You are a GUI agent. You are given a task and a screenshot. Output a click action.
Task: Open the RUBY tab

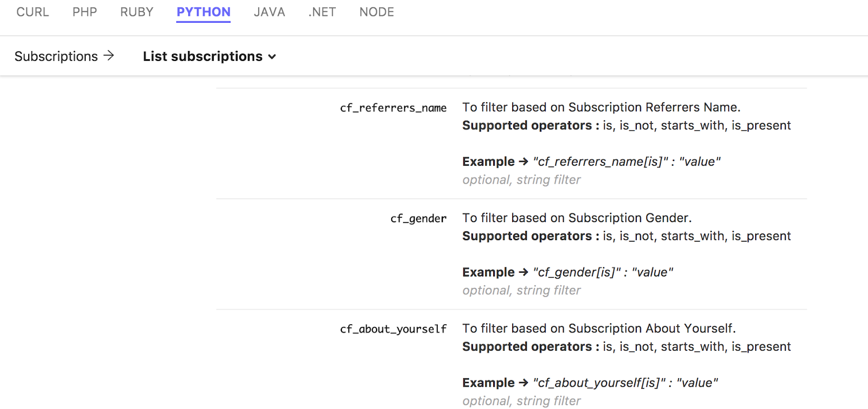[137, 12]
